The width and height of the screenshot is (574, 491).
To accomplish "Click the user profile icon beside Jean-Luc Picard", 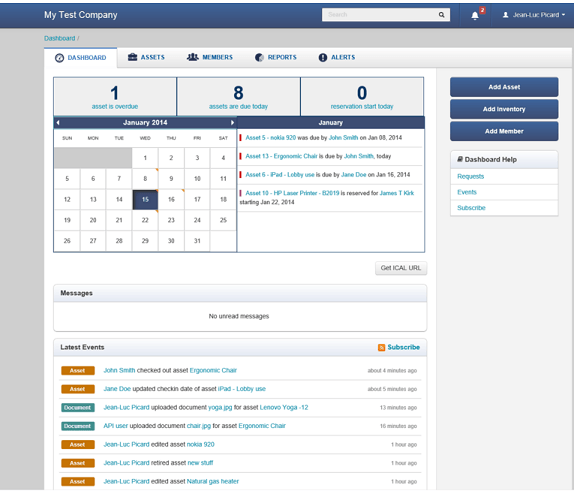I will tap(506, 15).
